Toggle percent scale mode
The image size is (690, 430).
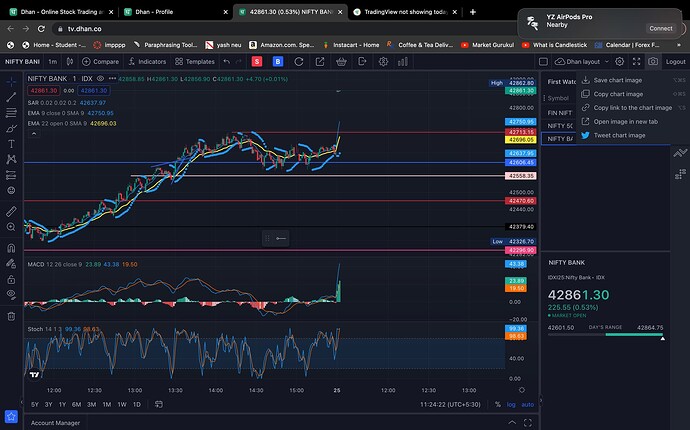pos(498,404)
